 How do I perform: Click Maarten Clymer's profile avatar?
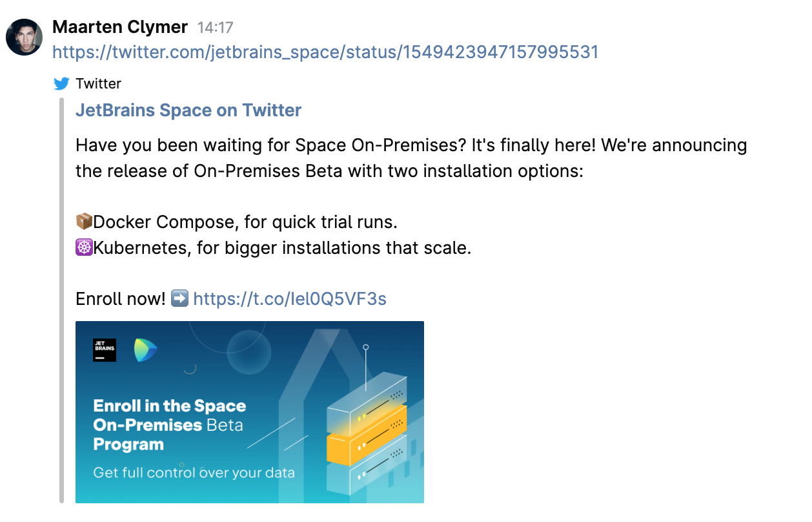click(x=24, y=37)
